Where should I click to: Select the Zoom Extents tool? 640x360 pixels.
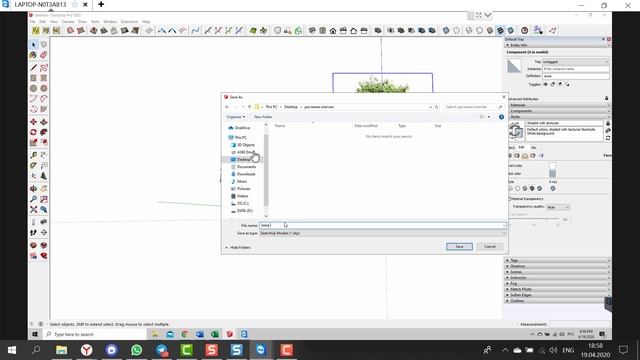(x=33, y=209)
